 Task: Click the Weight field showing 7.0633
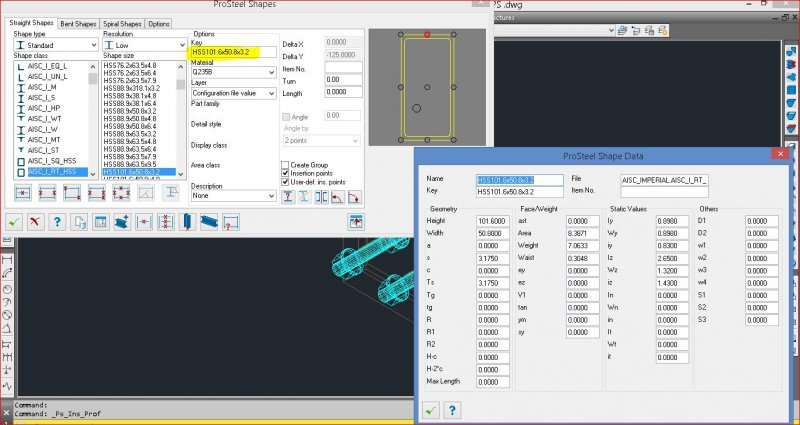point(583,245)
